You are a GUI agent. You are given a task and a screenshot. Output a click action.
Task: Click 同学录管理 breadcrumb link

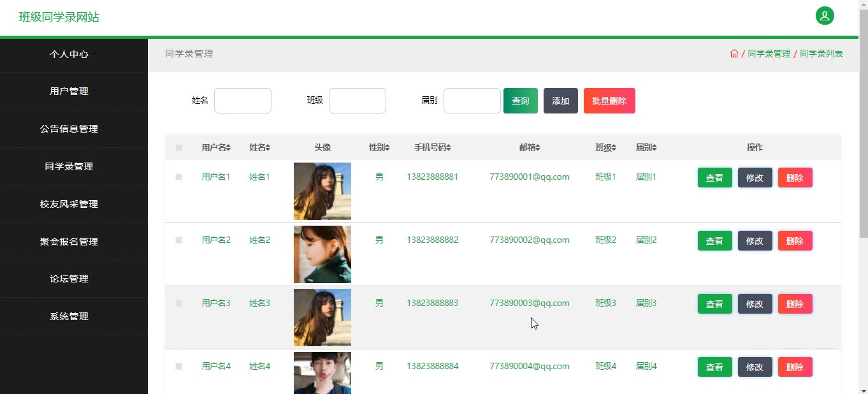pyautogui.click(x=769, y=54)
